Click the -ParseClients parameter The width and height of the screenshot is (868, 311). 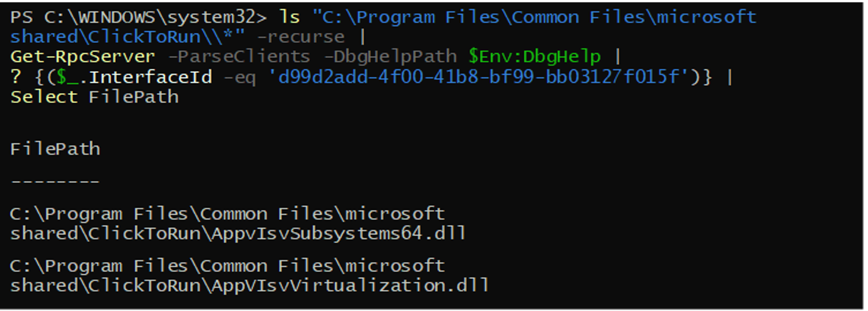pos(239,56)
